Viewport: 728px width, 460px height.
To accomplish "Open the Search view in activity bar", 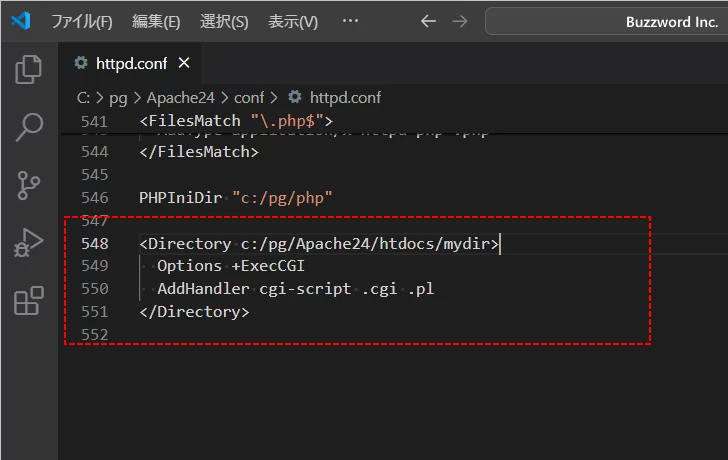I will pyautogui.click(x=29, y=127).
